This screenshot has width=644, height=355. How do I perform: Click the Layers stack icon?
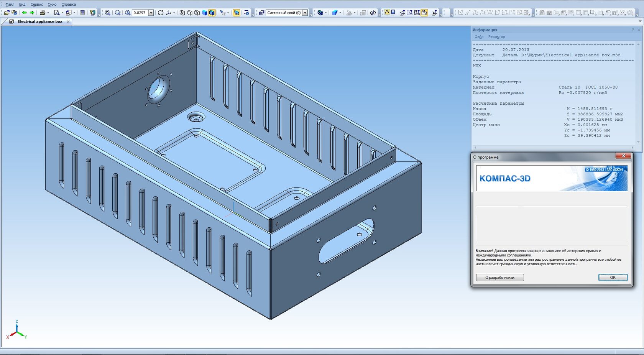tap(261, 13)
